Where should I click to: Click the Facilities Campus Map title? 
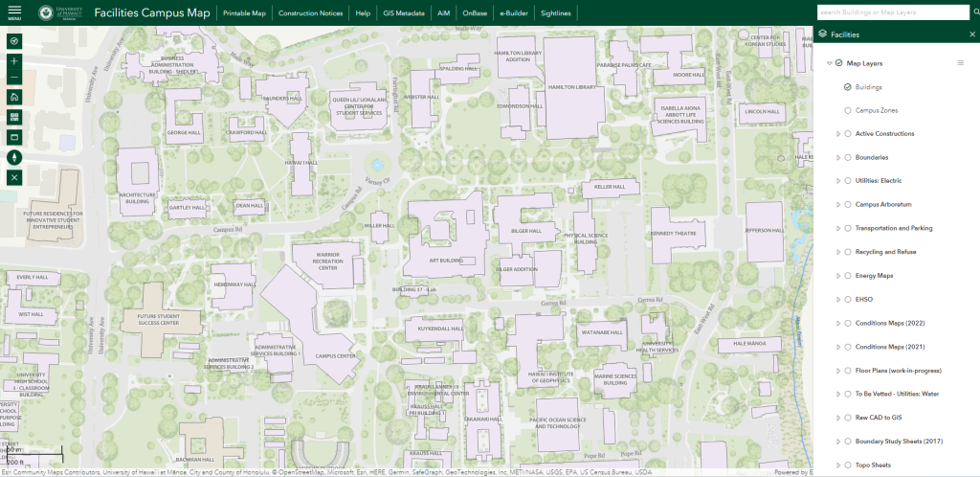(152, 12)
